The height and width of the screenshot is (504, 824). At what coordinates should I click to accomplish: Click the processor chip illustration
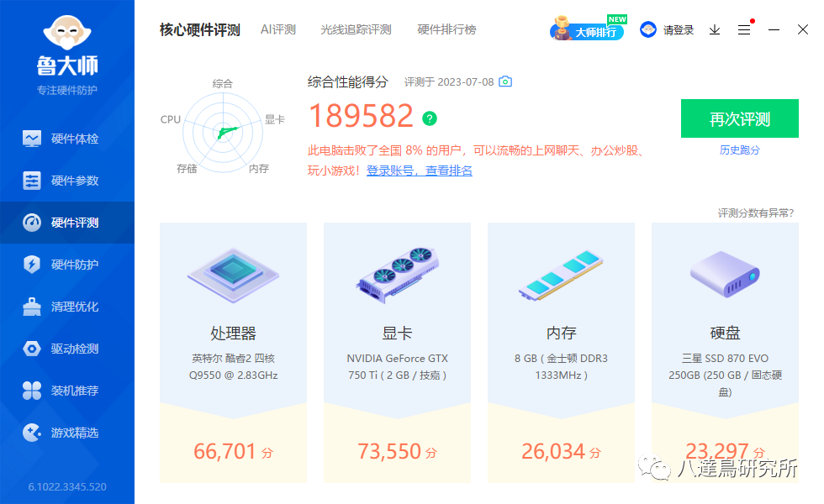coord(233,276)
